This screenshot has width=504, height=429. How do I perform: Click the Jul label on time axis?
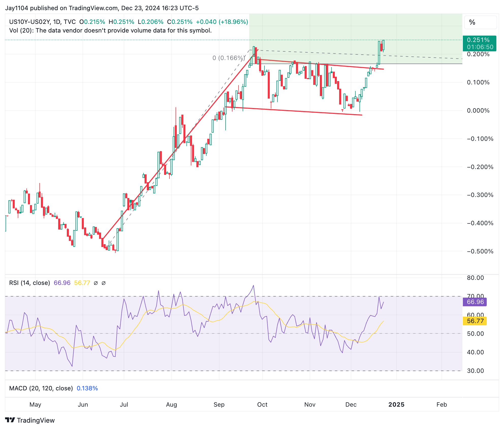pyautogui.click(x=124, y=405)
